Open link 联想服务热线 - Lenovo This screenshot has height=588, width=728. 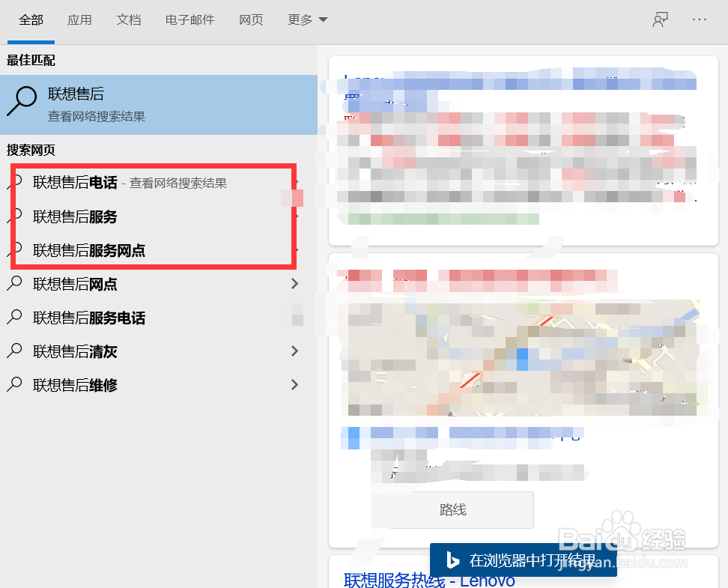click(429, 580)
